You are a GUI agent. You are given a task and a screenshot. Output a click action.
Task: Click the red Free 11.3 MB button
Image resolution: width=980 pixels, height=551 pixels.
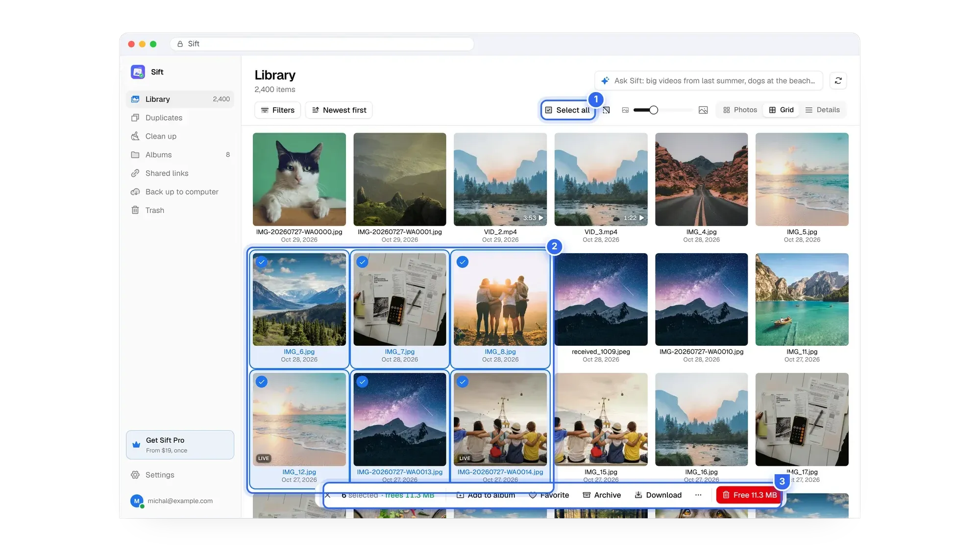pyautogui.click(x=749, y=495)
